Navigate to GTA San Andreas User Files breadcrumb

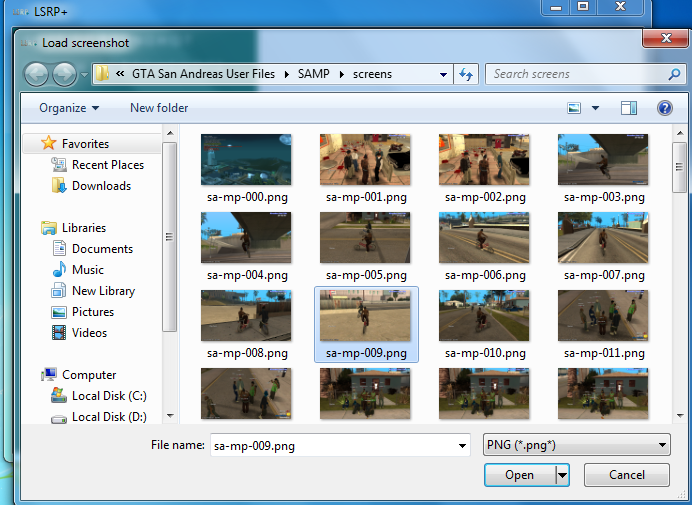pos(203,74)
